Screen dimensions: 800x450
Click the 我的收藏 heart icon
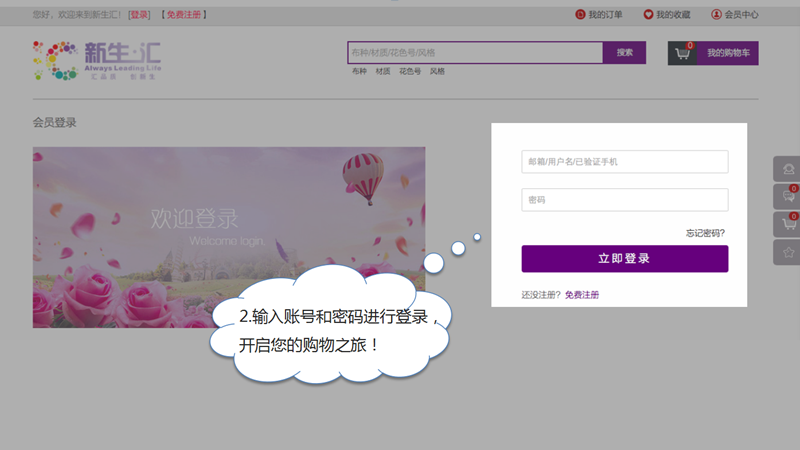[x=648, y=14]
